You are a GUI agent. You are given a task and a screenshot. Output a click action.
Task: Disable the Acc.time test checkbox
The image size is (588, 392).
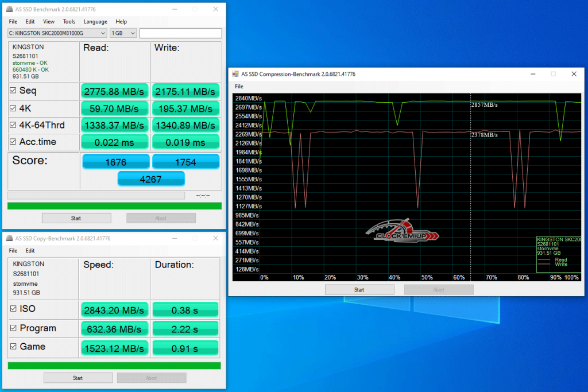[13, 142]
